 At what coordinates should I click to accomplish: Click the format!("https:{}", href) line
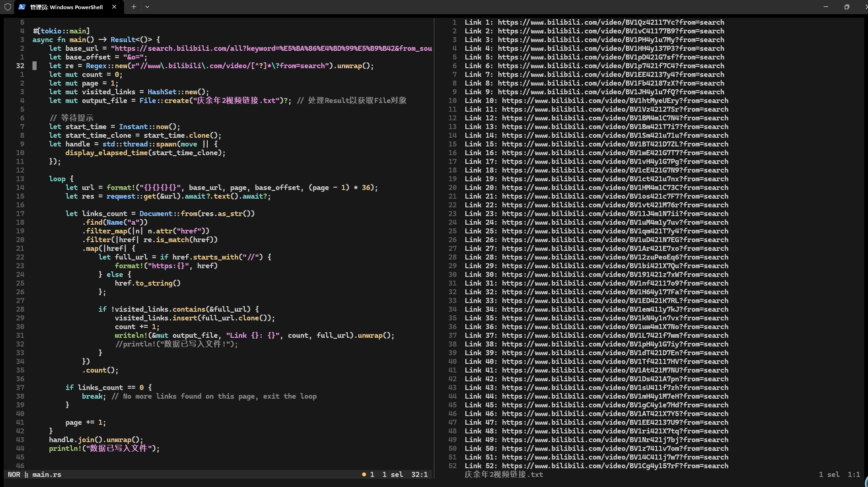tap(166, 266)
